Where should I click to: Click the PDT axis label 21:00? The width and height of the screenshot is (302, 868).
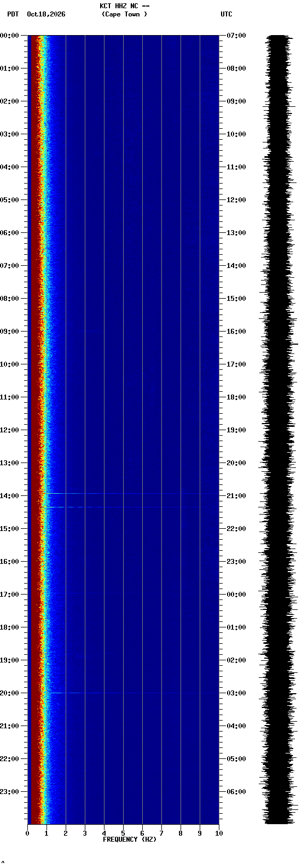[9, 726]
